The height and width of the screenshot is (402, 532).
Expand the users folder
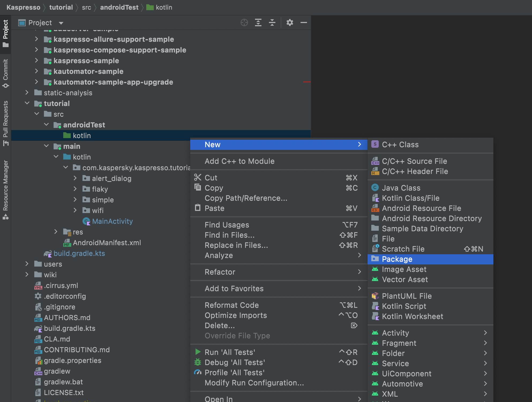click(x=27, y=264)
